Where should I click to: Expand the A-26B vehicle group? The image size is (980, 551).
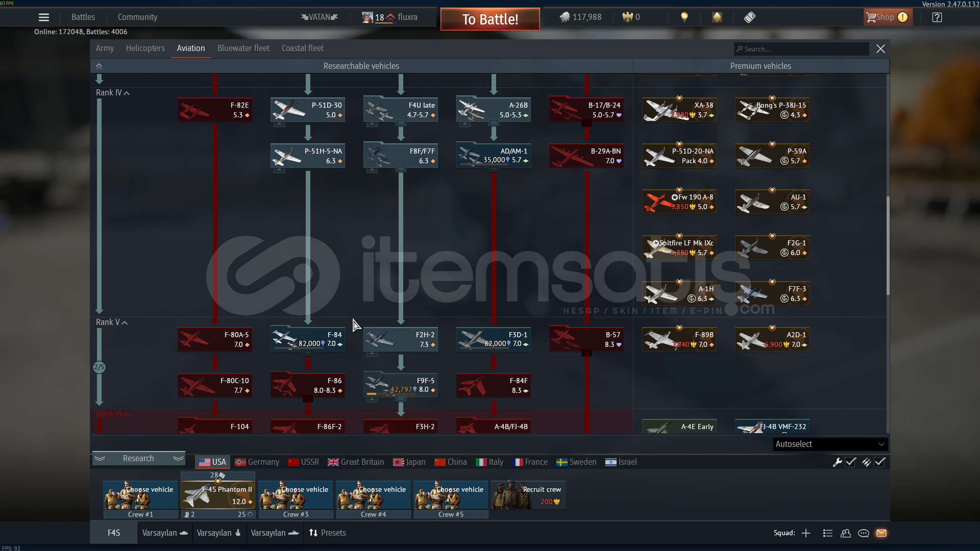[494, 123]
